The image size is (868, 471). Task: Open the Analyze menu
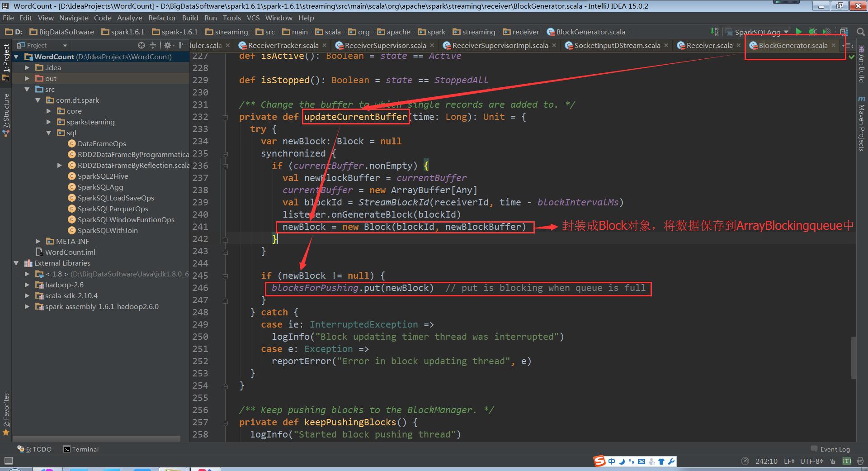(x=129, y=18)
